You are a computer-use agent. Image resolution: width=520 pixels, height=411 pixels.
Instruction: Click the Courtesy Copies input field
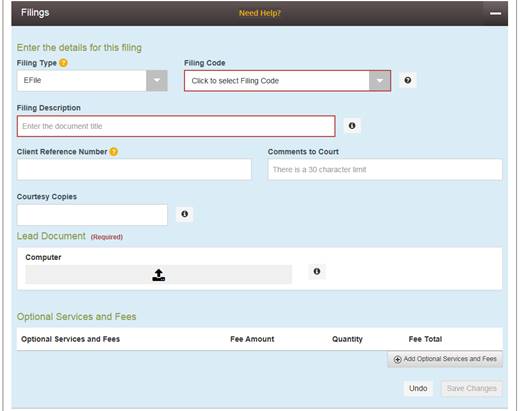[x=92, y=215]
